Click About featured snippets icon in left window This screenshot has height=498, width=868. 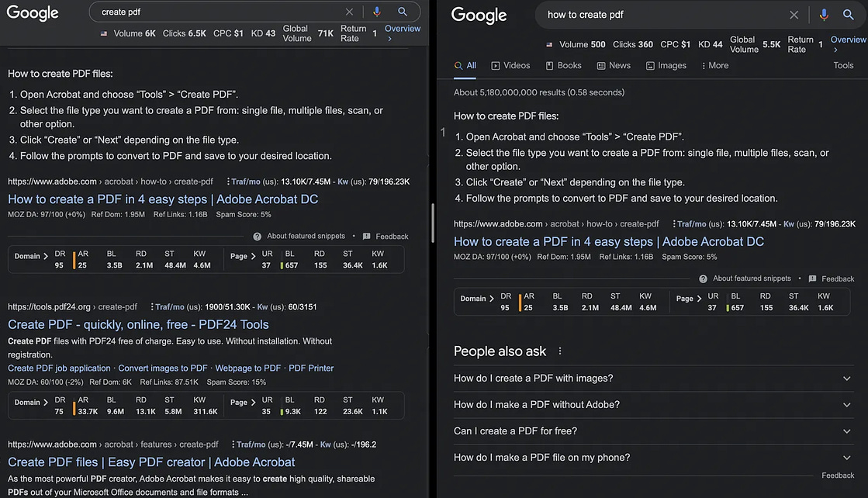click(257, 237)
